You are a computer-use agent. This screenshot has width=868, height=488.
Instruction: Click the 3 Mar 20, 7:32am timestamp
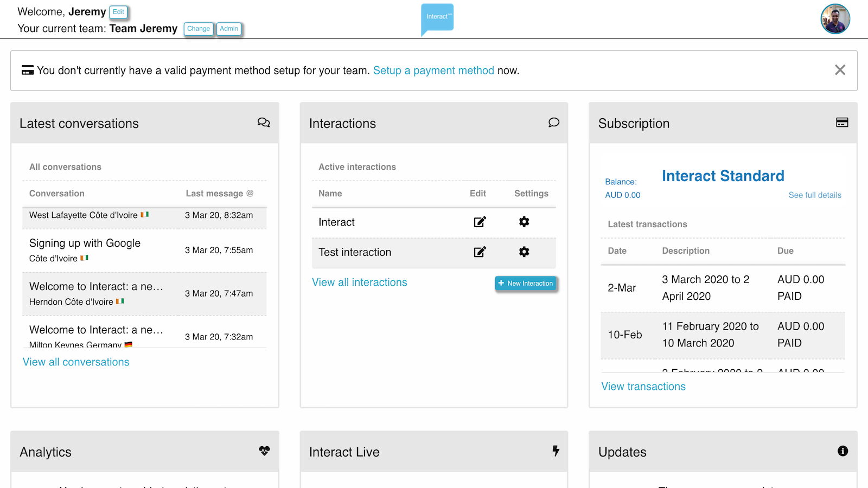tap(219, 337)
